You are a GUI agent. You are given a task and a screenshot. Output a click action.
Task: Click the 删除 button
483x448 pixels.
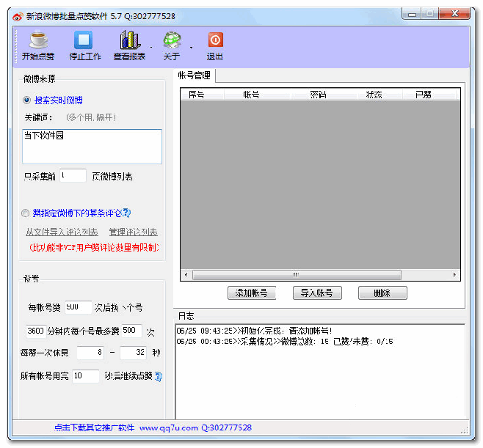click(x=382, y=293)
